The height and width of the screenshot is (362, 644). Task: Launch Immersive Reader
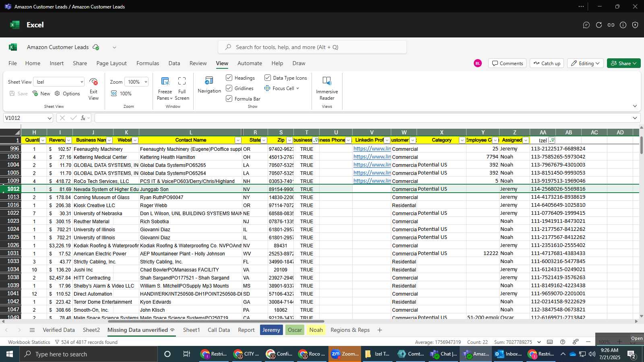327,88
